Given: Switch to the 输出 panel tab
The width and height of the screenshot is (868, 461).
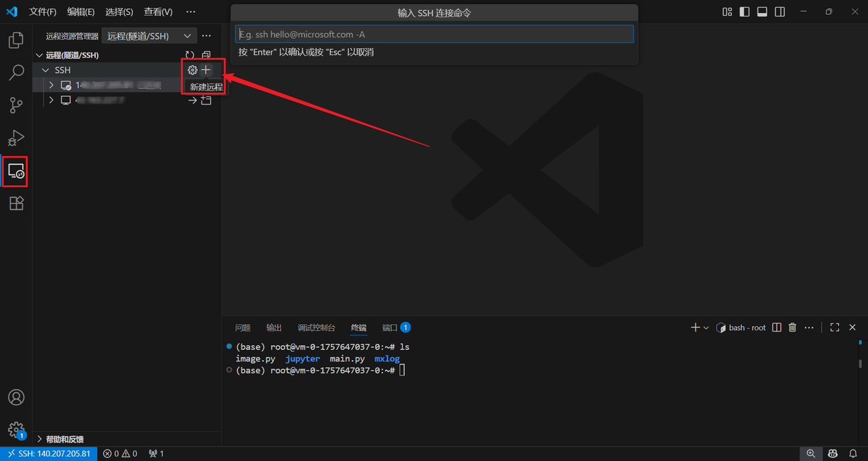Looking at the screenshot, I should (x=274, y=327).
